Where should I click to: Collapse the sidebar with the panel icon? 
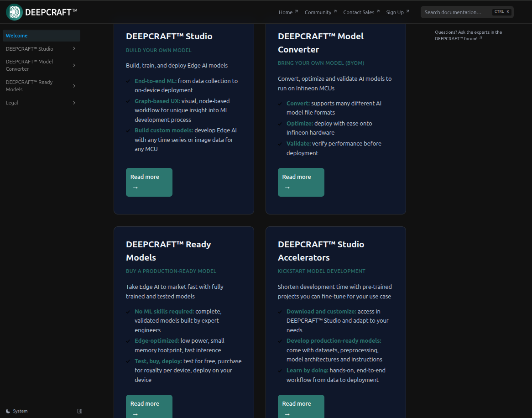point(80,411)
